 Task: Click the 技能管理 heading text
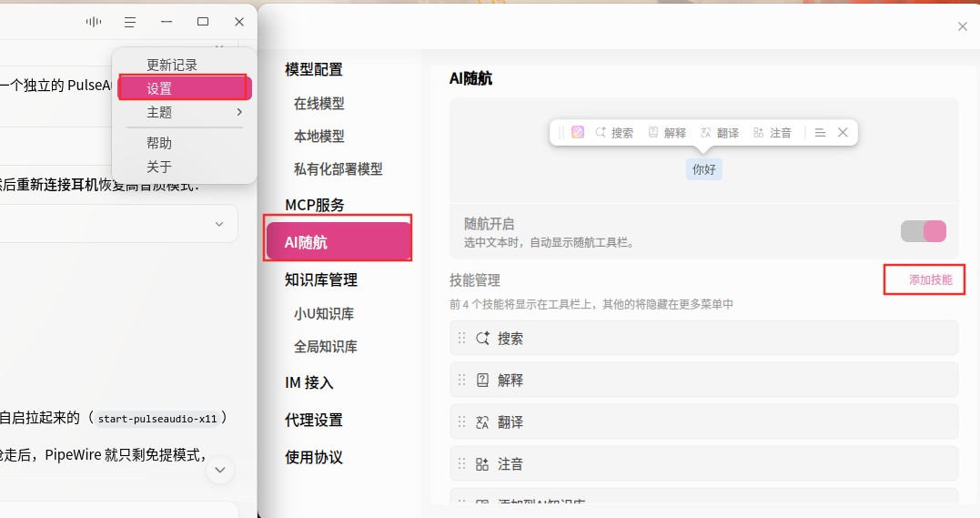[x=475, y=280]
